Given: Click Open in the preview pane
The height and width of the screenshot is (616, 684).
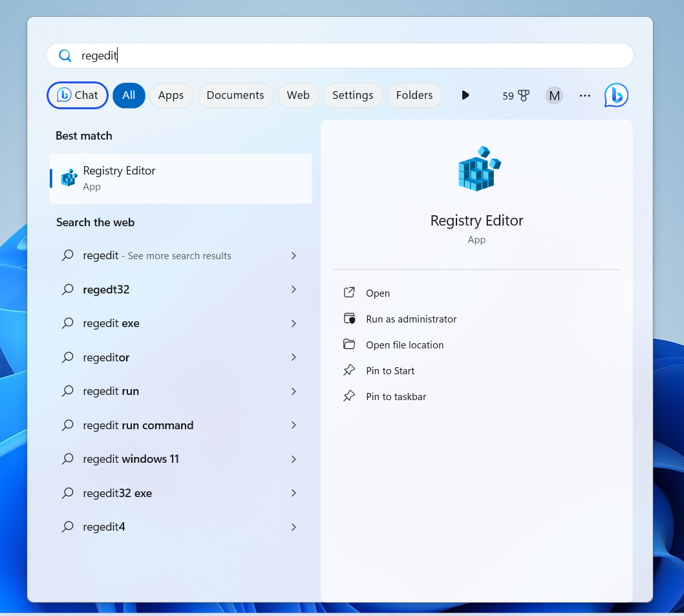Looking at the screenshot, I should tap(378, 293).
